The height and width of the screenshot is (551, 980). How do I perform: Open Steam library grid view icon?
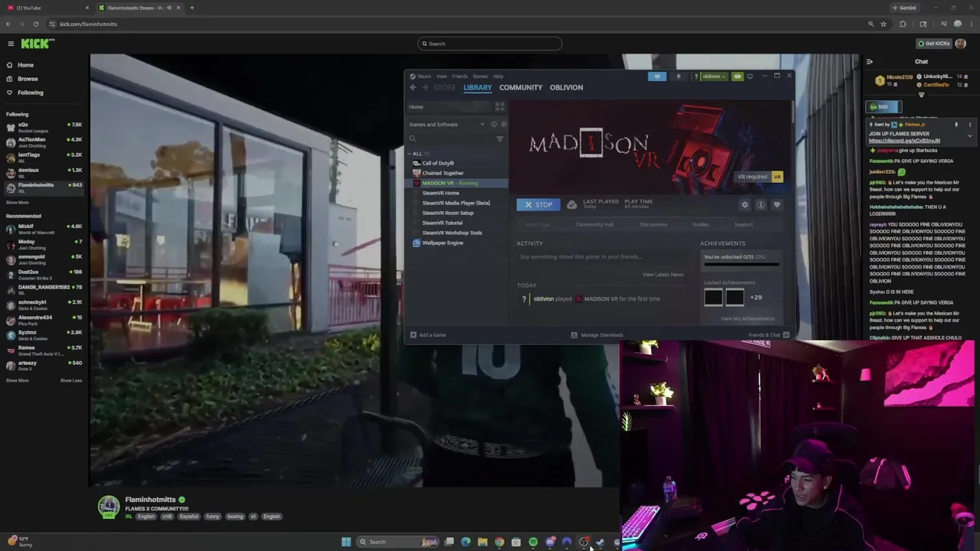pos(500,106)
